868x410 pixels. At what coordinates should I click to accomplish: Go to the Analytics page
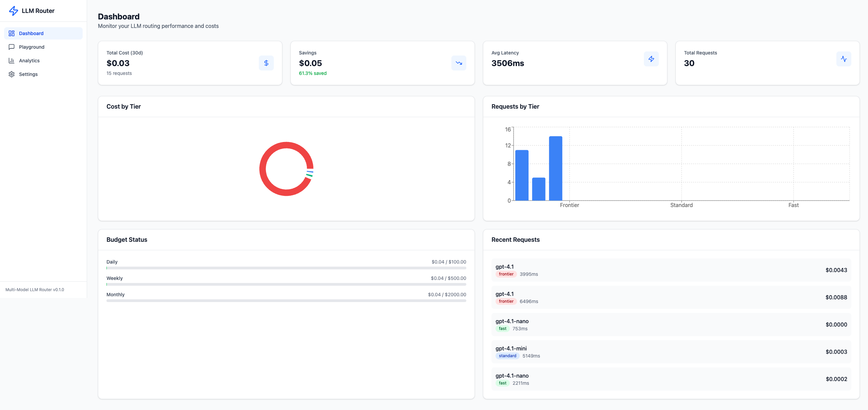pos(43,61)
